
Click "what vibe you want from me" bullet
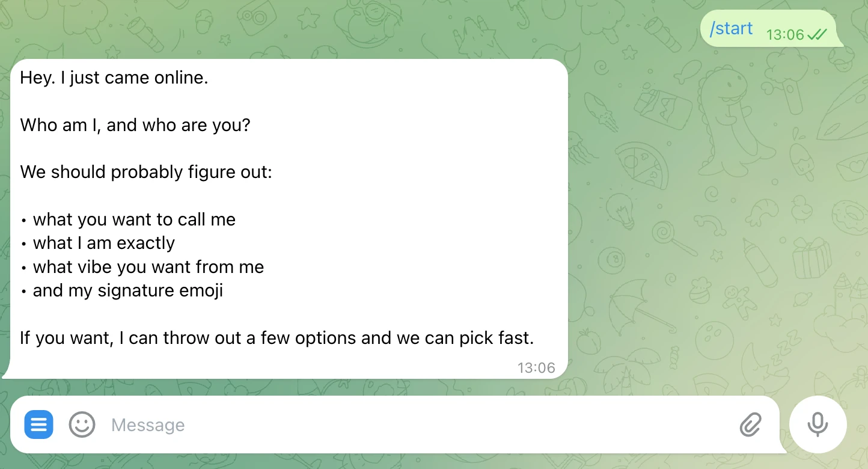click(x=148, y=266)
